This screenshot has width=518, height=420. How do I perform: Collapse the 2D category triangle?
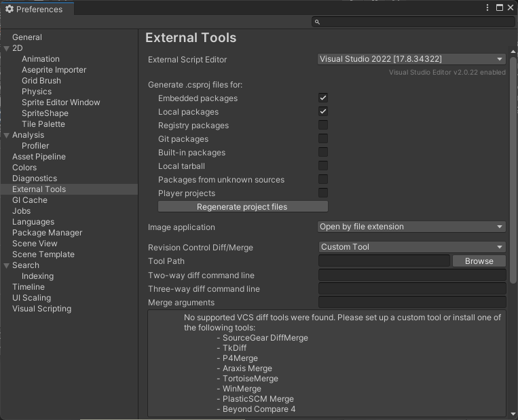tap(6, 49)
